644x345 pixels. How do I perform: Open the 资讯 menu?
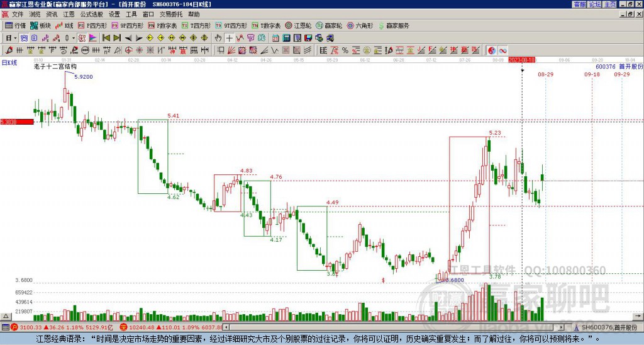(x=52, y=14)
